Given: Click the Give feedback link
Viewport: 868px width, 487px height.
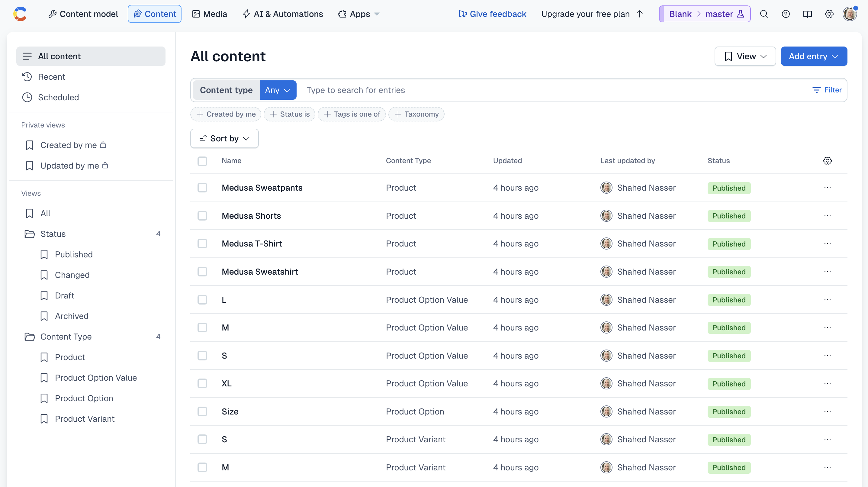Looking at the screenshot, I should pos(492,14).
